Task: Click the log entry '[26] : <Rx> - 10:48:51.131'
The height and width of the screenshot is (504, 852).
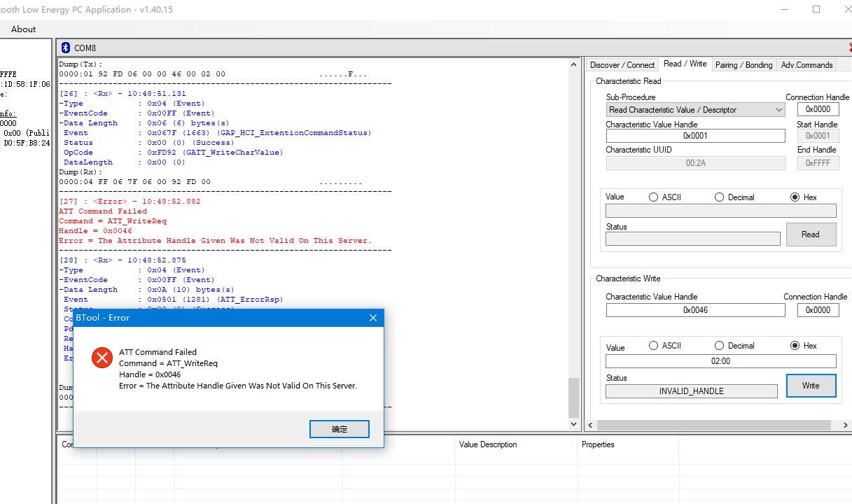Action: tap(123, 94)
